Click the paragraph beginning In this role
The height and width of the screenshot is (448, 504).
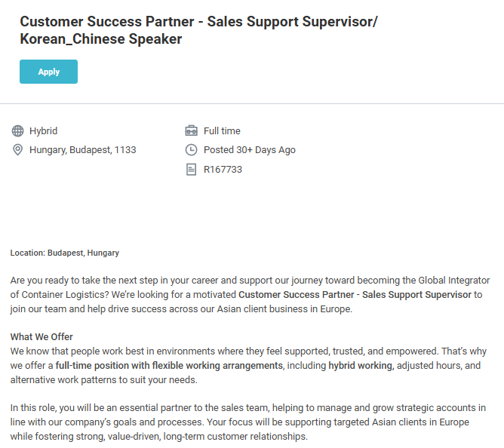point(247,422)
